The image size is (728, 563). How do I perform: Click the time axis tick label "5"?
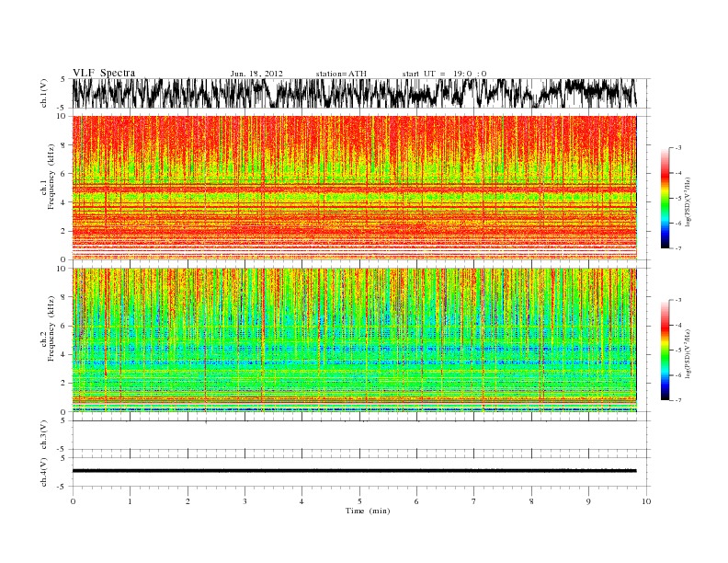coord(359,501)
